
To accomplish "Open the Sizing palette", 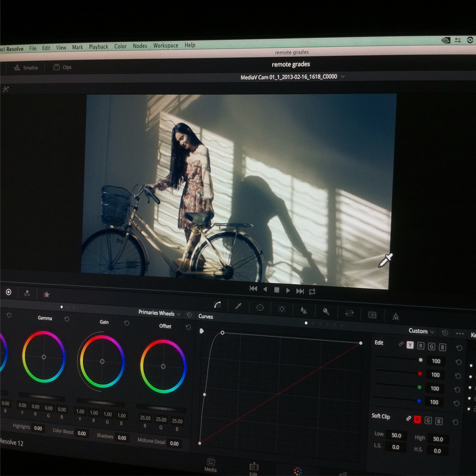I will 349,313.
